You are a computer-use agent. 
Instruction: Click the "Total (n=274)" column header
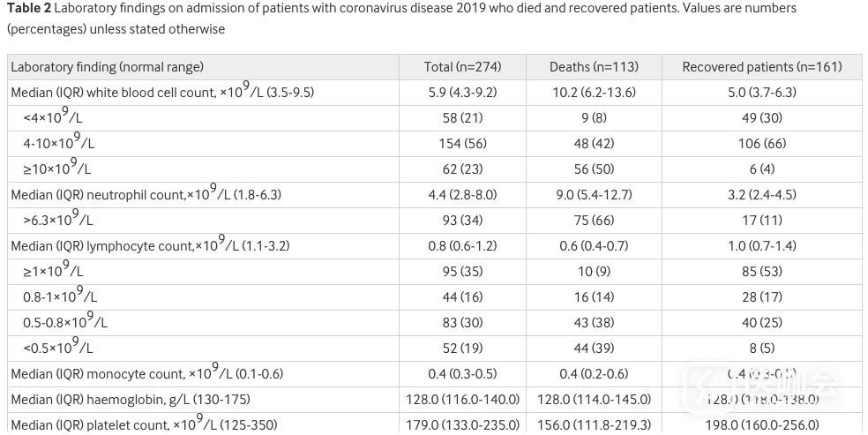tap(462, 67)
